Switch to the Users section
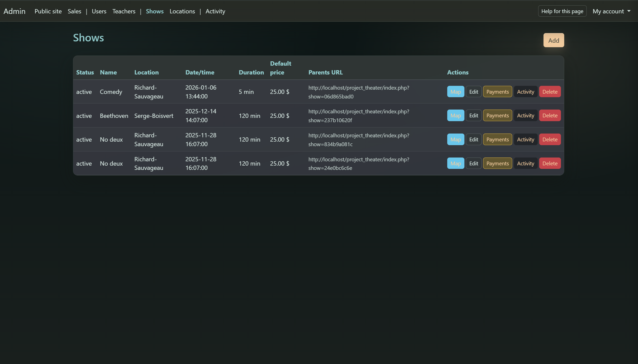Screen dimensions: 638x364 [x=99, y=11]
